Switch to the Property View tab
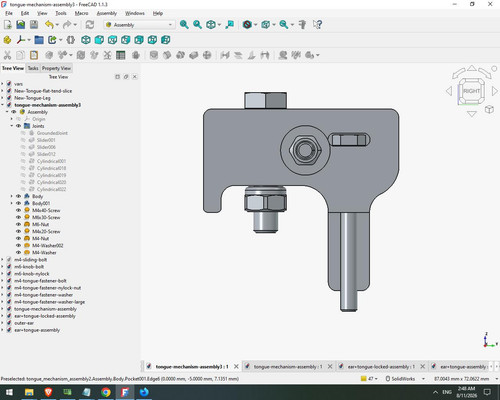The width and height of the screenshot is (500, 400). (x=56, y=68)
